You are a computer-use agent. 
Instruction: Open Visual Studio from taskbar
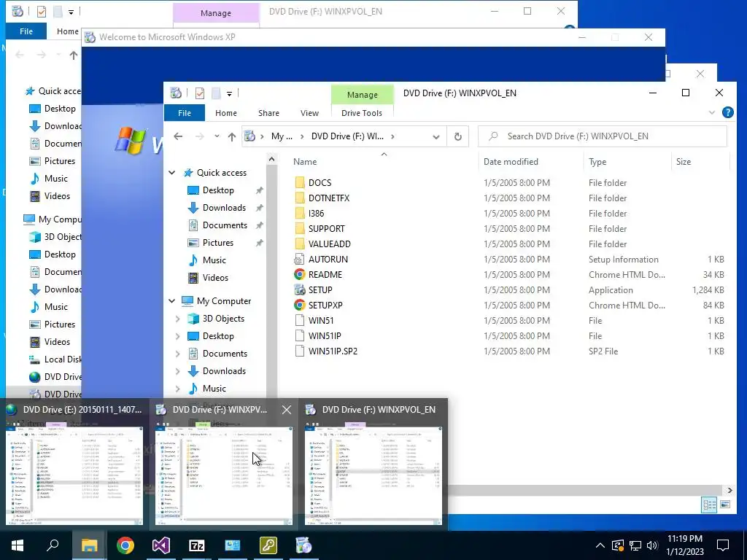[x=161, y=545]
